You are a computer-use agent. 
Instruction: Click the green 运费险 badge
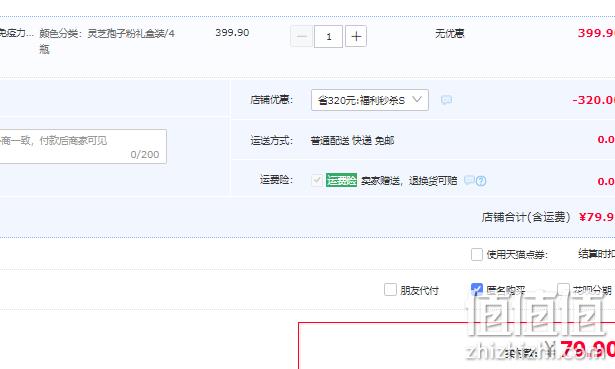341,180
